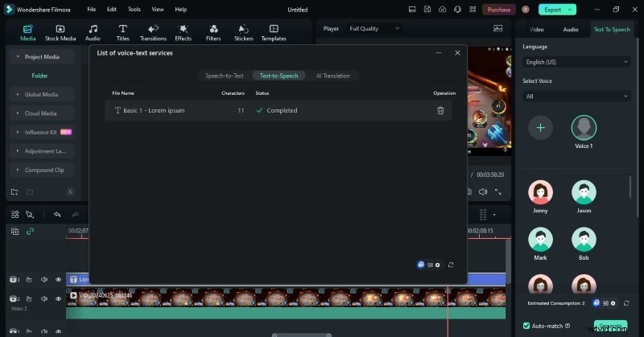Viewport: 644px width, 337px height.
Task: Open the Full Quality player dropdown
Action: point(374,28)
